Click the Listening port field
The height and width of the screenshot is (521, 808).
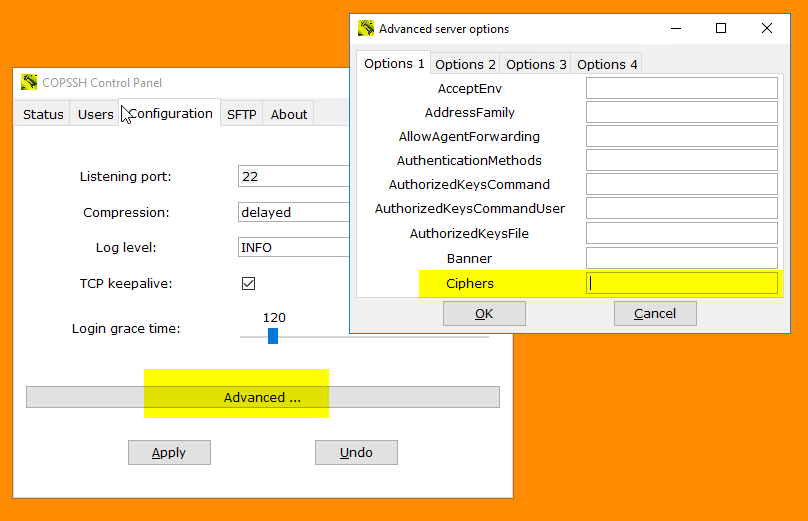293,176
